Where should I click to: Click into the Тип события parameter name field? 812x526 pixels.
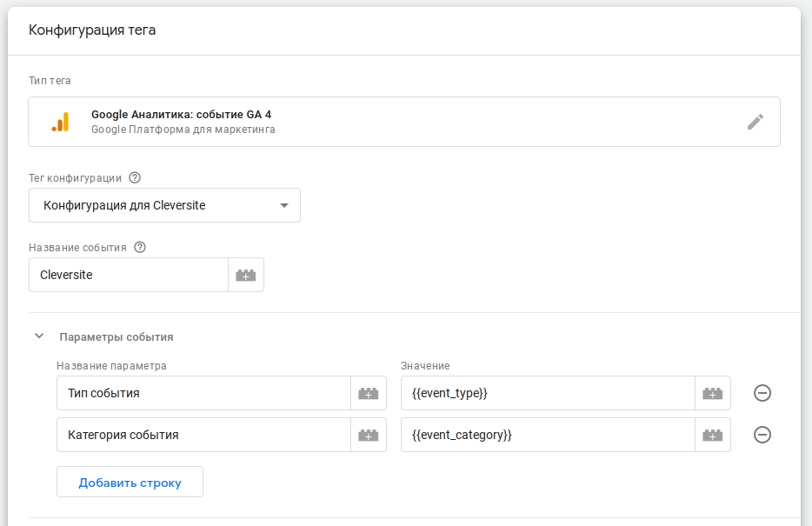coord(203,393)
